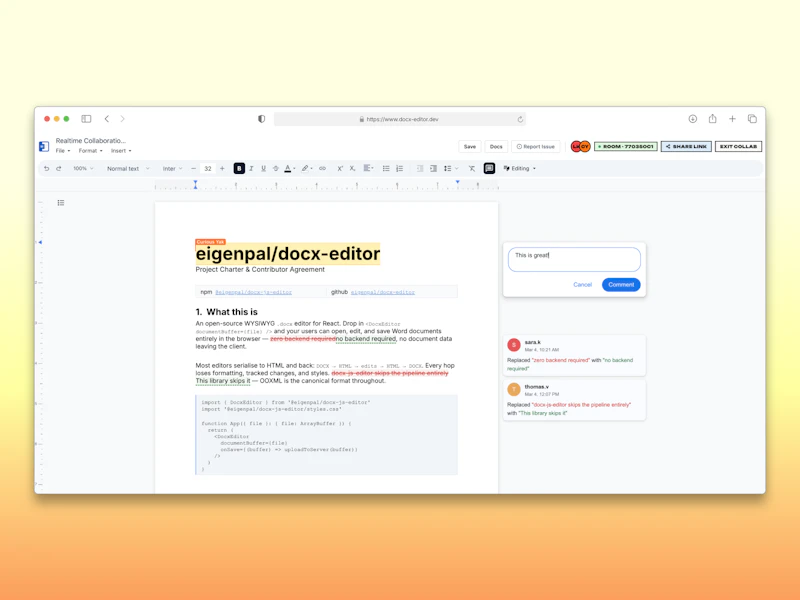
Task: Undo the last edit
Action: (x=46, y=168)
